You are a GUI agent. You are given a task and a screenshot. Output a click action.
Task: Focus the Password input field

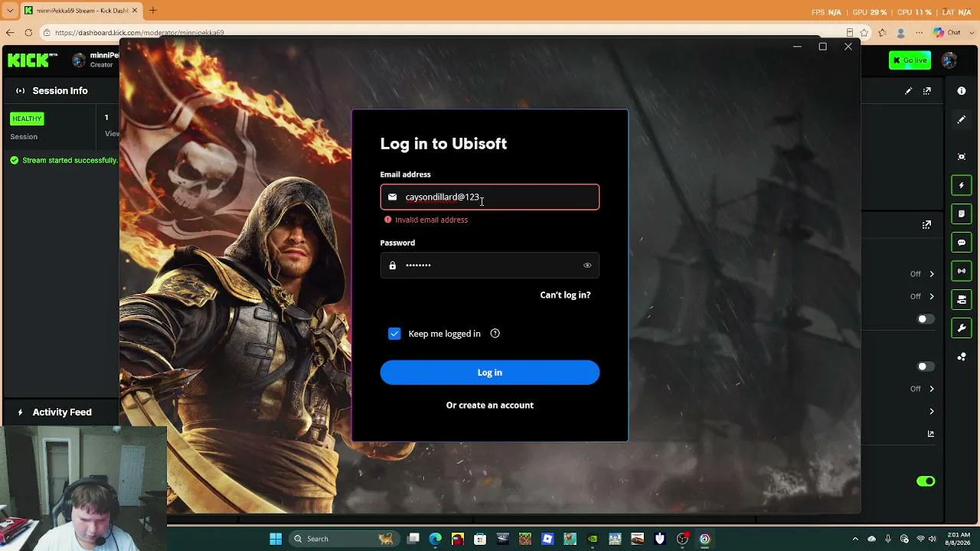[490, 266]
